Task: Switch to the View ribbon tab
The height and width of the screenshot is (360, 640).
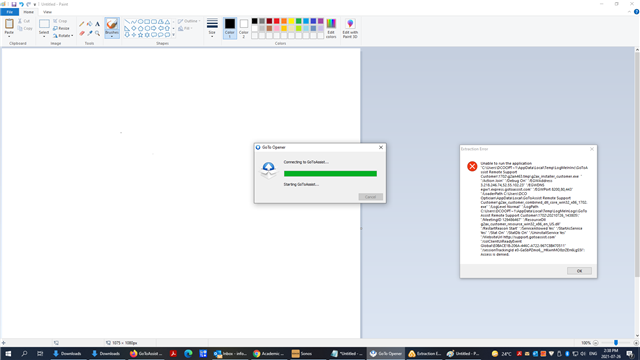Action: pyautogui.click(x=47, y=12)
